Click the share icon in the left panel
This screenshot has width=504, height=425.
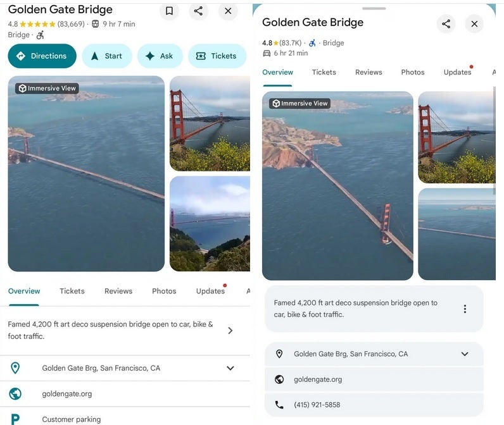click(199, 11)
